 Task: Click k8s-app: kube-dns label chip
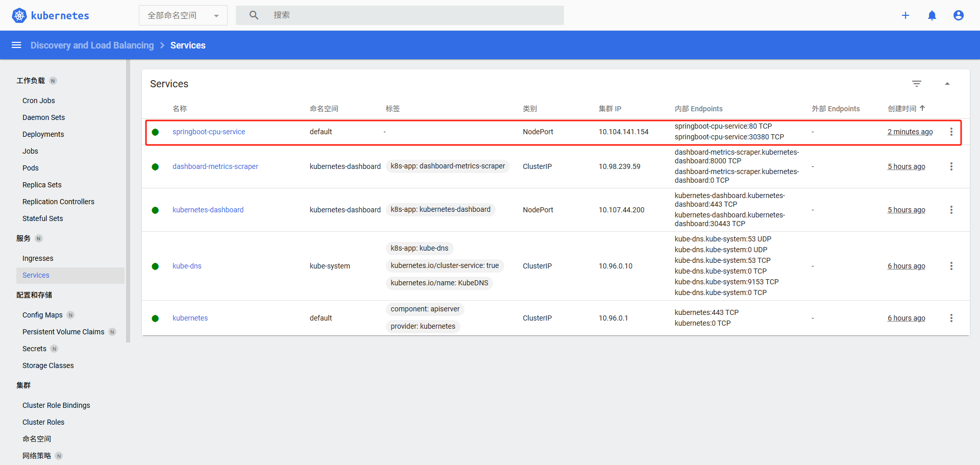(420, 248)
